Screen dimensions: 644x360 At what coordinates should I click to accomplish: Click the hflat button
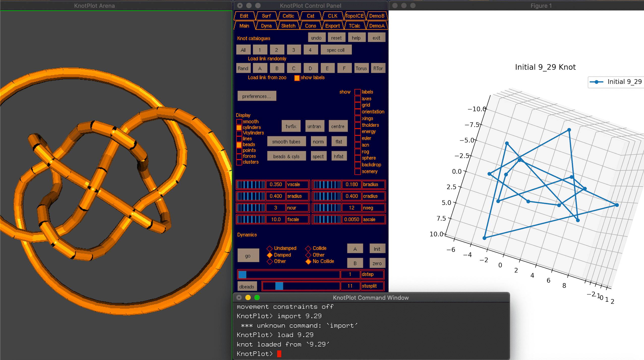click(x=339, y=156)
